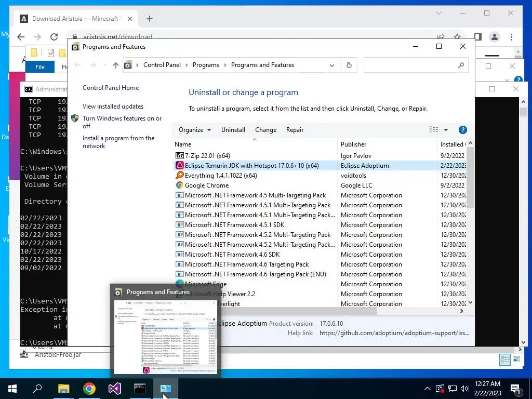Screen dimensions: 532x399
Task: Open Chrome side panel icon
Action: pyautogui.click(x=478, y=37)
